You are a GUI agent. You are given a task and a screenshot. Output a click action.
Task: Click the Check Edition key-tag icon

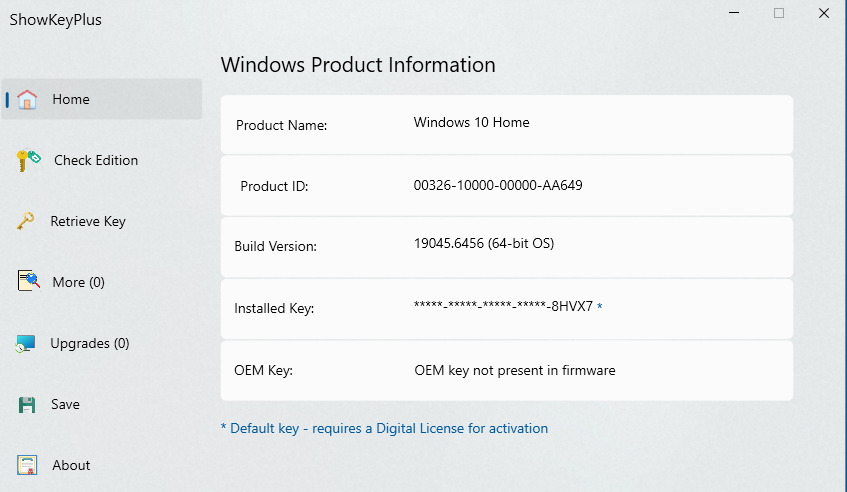point(29,160)
